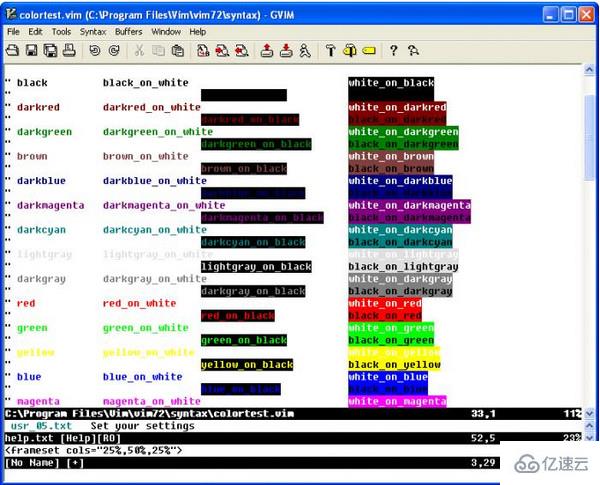Click the Run script running-man icon
This screenshot has width=600, height=485.
click(305, 51)
